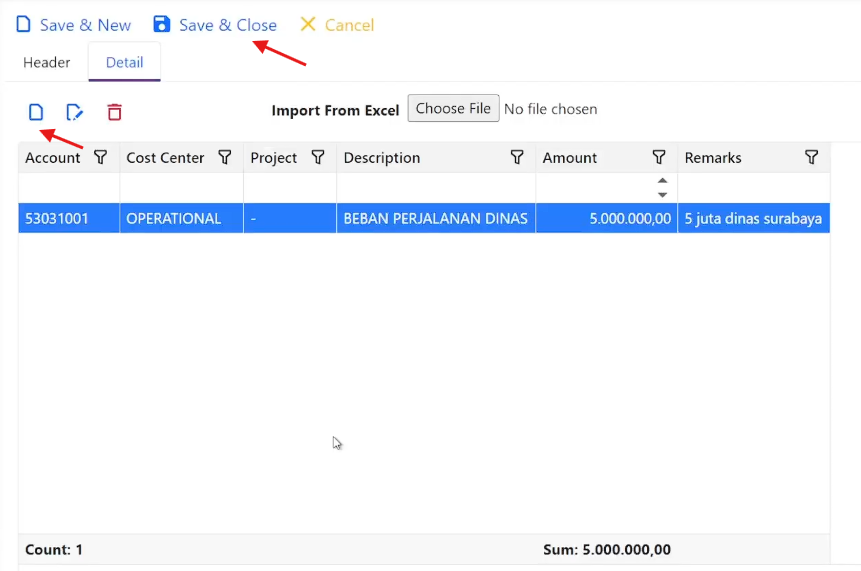Switch to the Header tab
Screen dimensions: 861x571
(x=47, y=62)
